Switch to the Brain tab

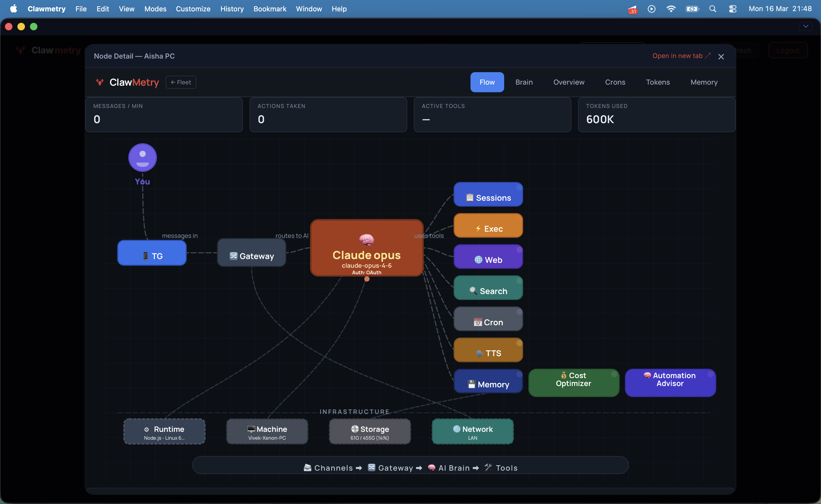click(x=524, y=82)
